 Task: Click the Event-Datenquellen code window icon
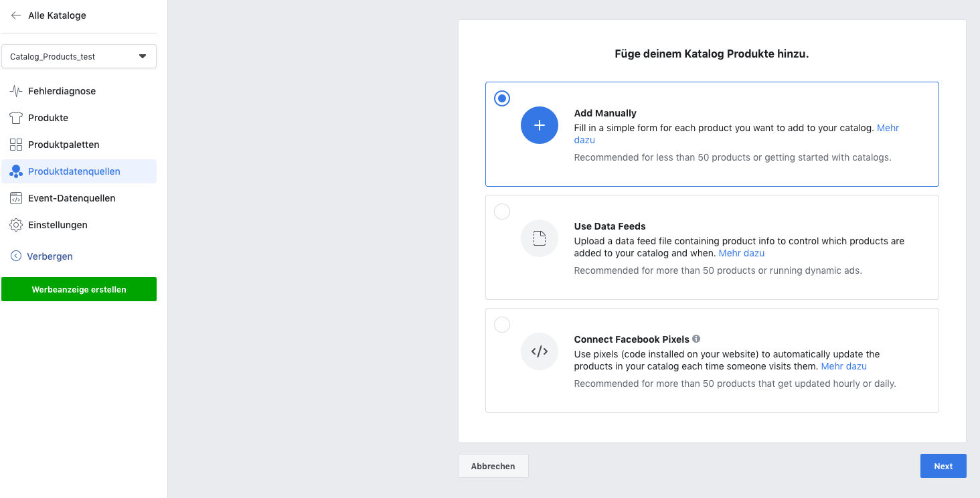pos(16,198)
